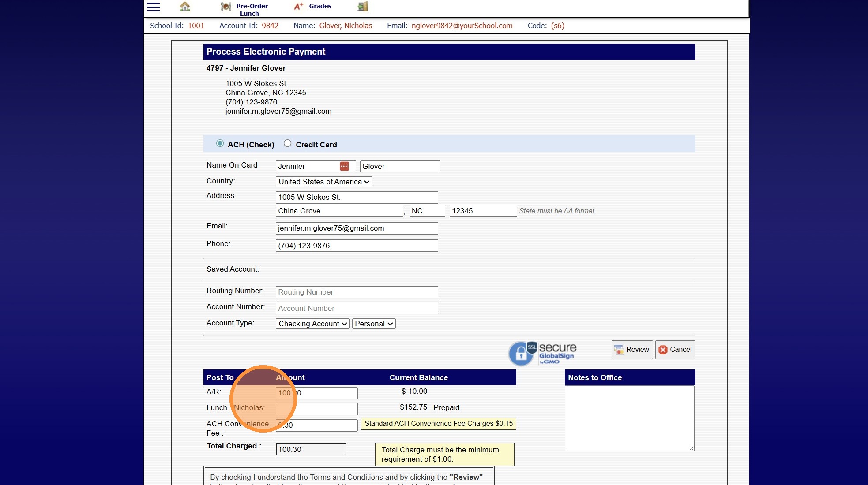The height and width of the screenshot is (485, 868).
Task: Click the A+ Grades icon
Action: pos(299,6)
